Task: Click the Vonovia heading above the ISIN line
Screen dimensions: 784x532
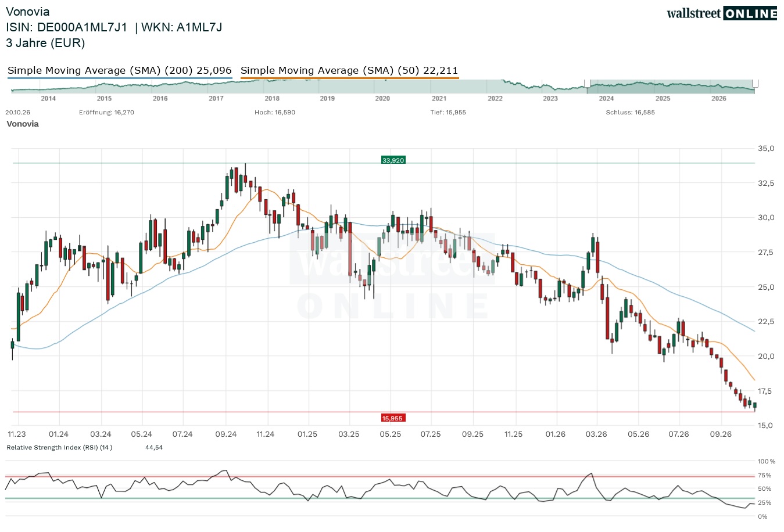Action: (x=27, y=12)
